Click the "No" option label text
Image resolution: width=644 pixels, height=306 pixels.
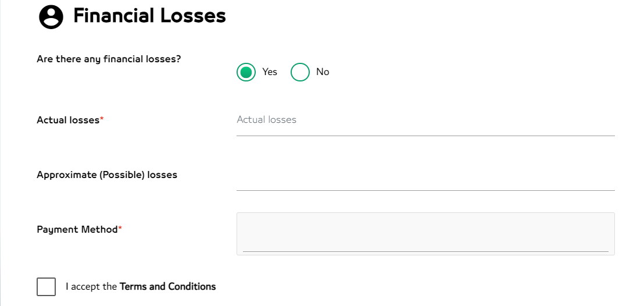coord(323,72)
